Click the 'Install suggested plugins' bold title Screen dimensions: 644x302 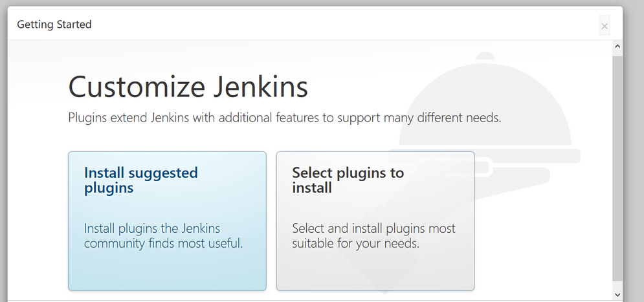[x=141, y=180]
